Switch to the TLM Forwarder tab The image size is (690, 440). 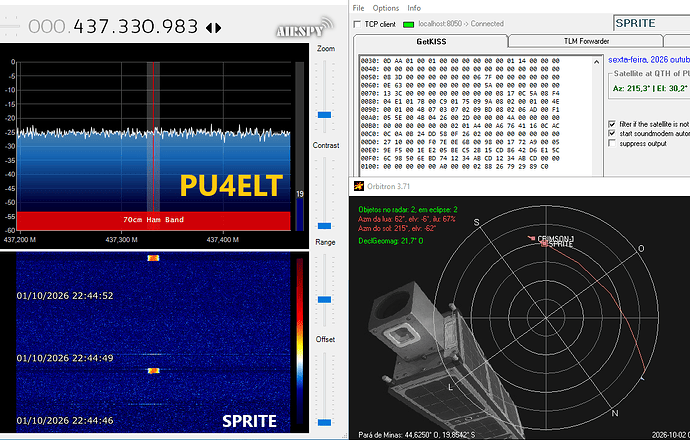[586, 41]
